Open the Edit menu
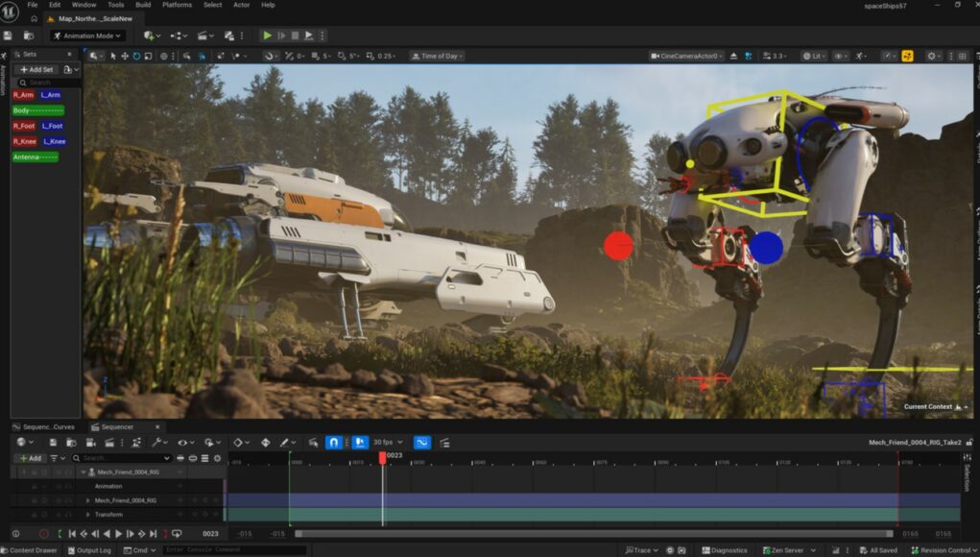 click(x=55, y=5)
